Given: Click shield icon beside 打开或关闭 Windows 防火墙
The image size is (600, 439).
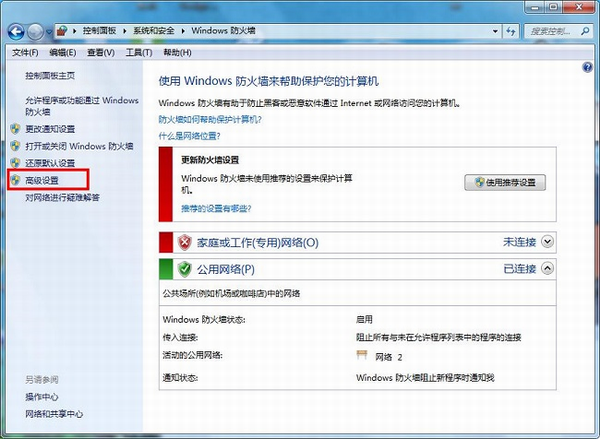Looking at the screenshot, I should tap(15, 146).
